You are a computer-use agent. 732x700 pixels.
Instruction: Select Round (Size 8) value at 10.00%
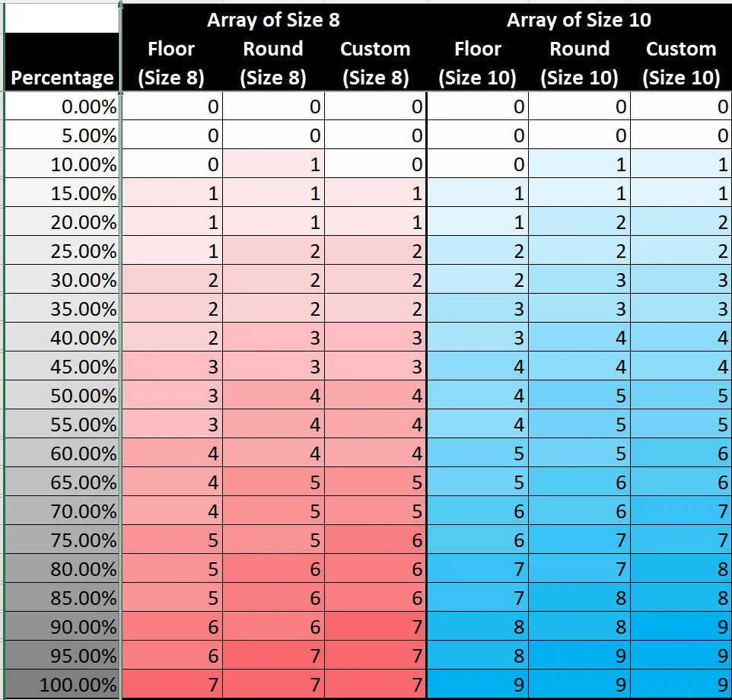274,164
